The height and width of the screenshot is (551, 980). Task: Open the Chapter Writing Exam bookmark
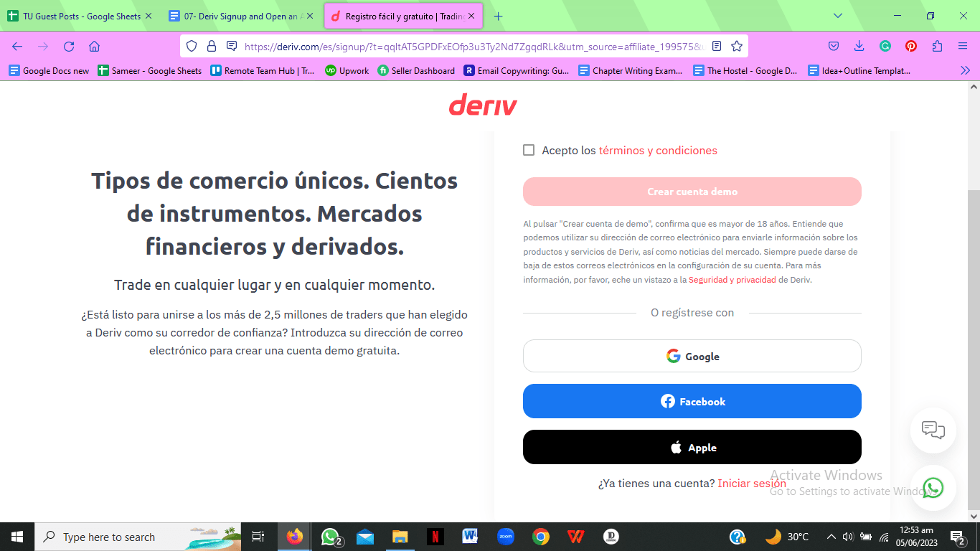pyautogui.click(x=631, y=70)
